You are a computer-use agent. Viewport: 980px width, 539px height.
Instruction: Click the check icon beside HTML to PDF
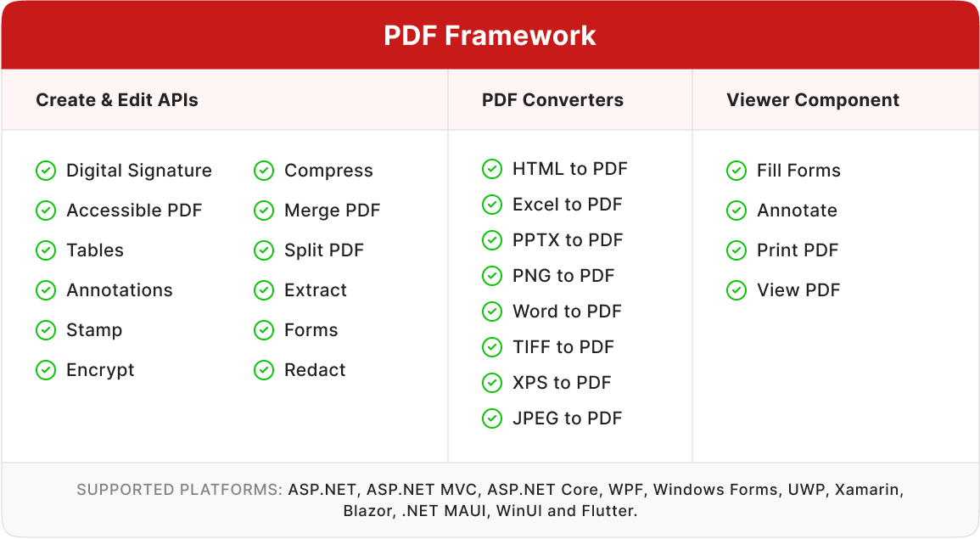coord(492,169)
